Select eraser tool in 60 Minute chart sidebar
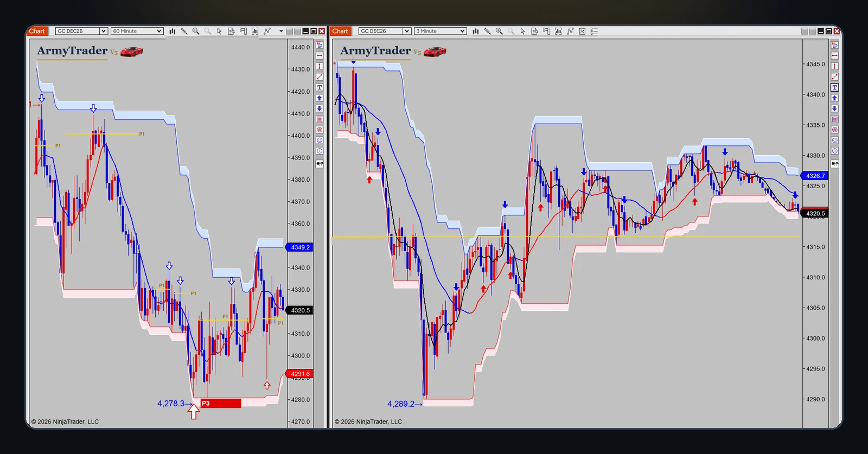Screen dimensions: 868x454 point(320,45)
